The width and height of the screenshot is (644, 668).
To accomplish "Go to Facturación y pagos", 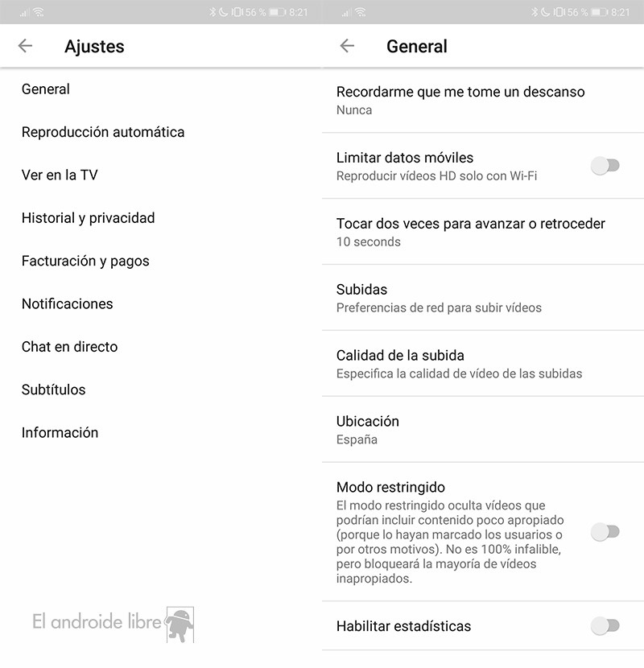I will [x=85, y=261].
